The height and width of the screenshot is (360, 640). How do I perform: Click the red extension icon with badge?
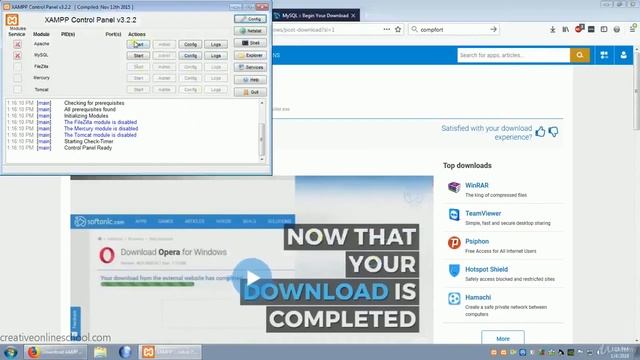(x=579, y=29)
